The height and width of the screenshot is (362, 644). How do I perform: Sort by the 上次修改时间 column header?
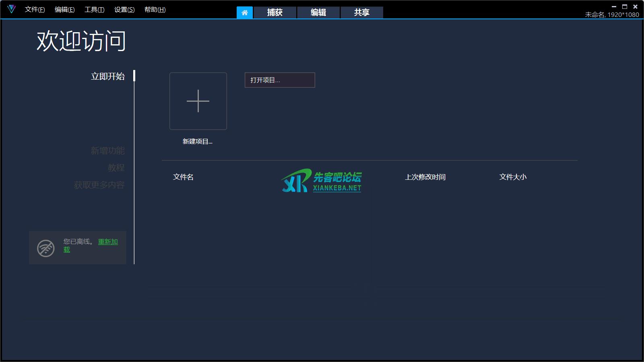tap(425, 177)
